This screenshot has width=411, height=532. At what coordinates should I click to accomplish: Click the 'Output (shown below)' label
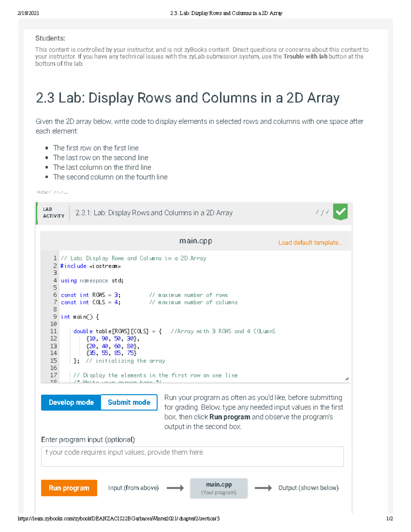click(308, 488)
